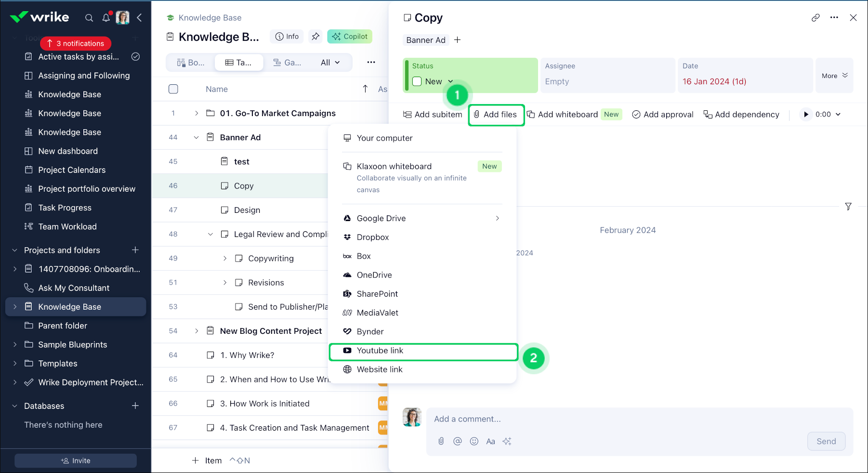Toggle the Active tasks completion circle
868x473 pixels.
136,57
